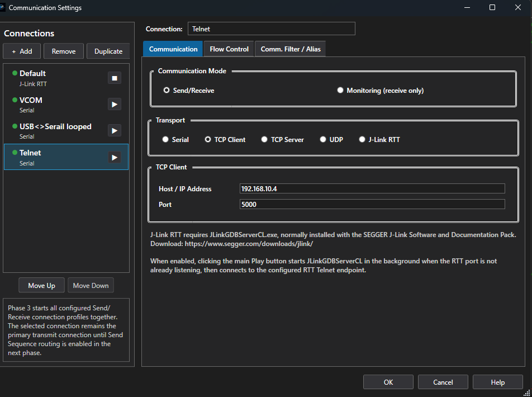
Task: Edit the Host / IP Address field
Action: (x=372, y=188)
